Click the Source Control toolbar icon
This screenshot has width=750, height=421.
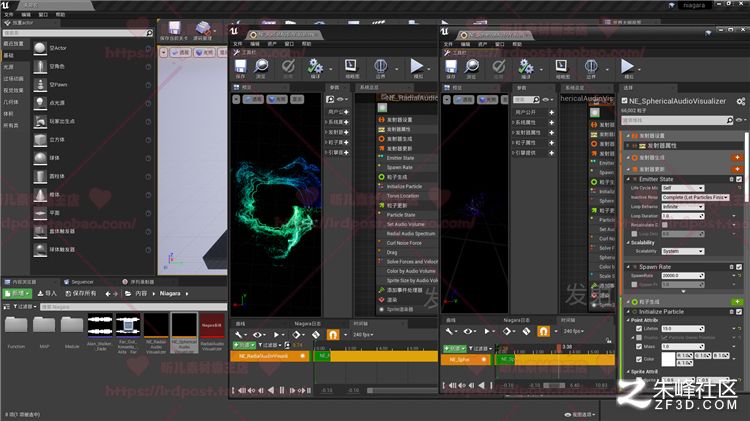point(203,30)
